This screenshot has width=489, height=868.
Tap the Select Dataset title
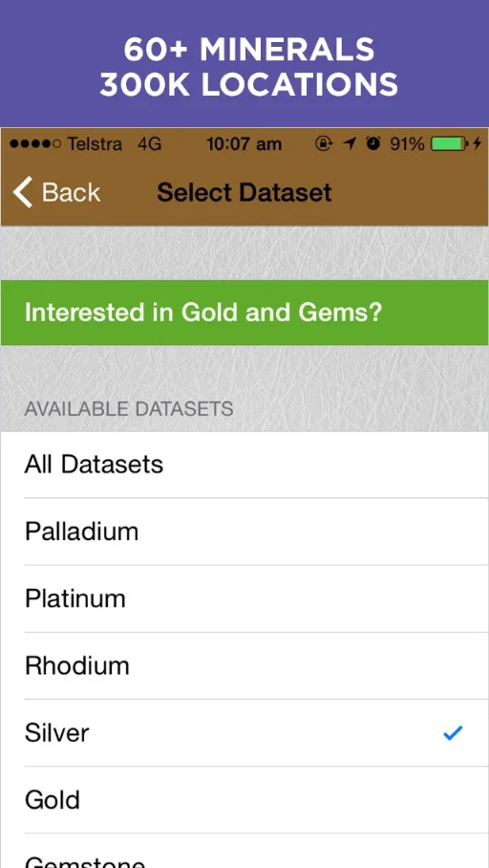pos(244,193)
